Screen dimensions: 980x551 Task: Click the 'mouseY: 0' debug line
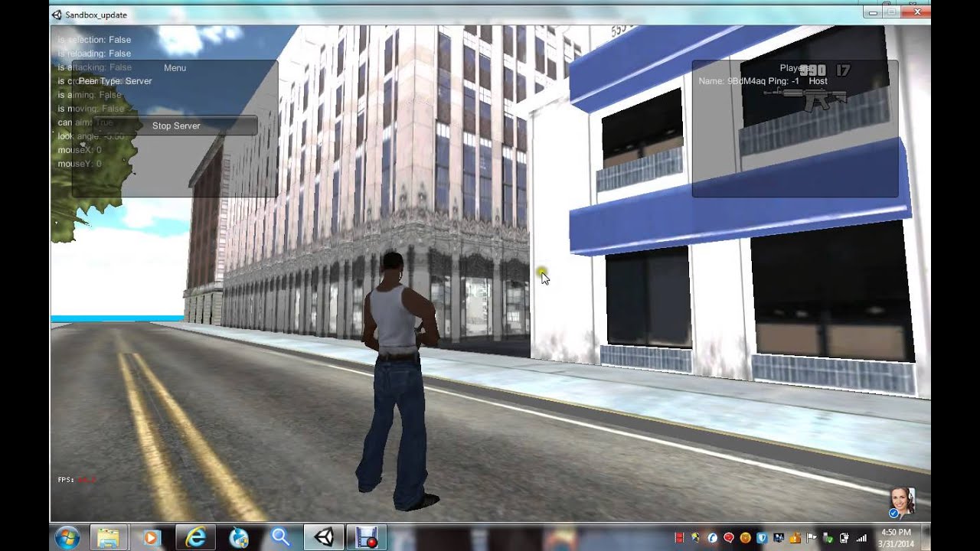[79, 164]
